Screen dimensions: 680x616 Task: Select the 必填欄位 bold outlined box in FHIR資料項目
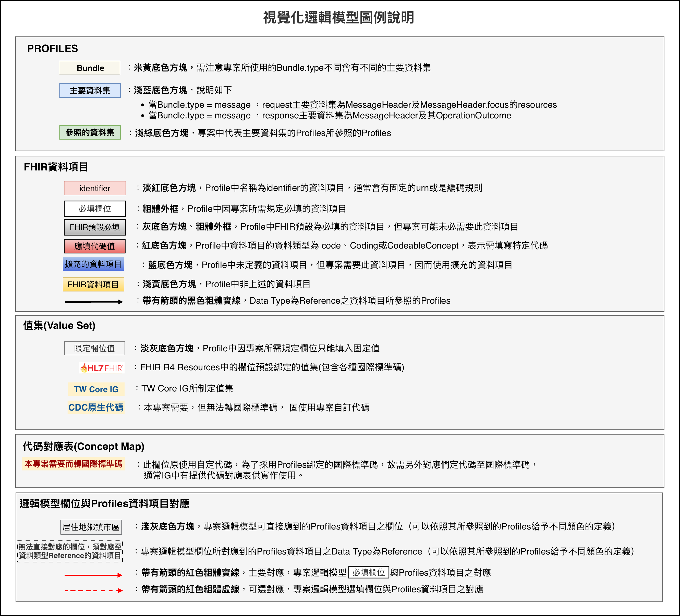click(95, 209)
